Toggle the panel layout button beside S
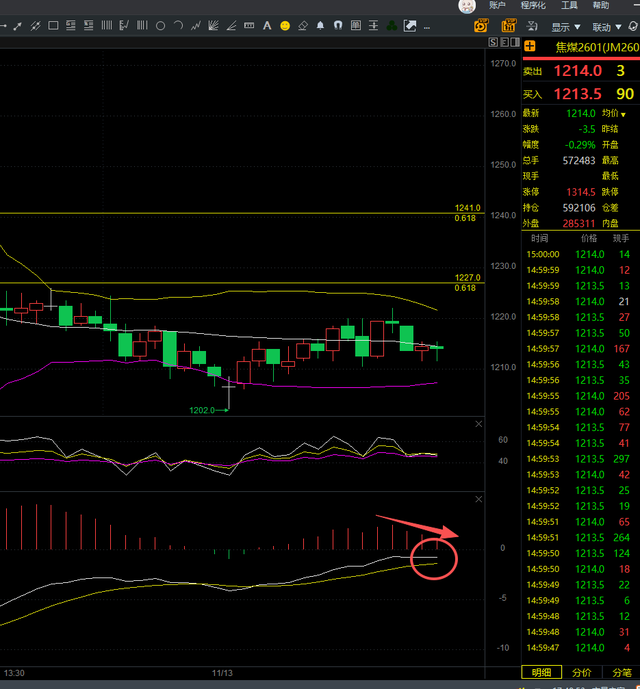This screenshot has height=689, width=640. [x=504, y=42]
